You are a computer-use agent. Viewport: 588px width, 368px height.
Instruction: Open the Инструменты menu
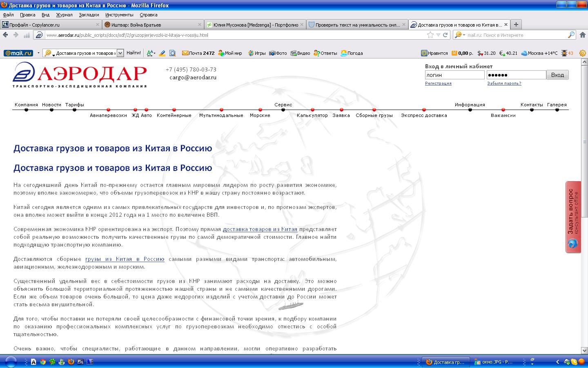pyautogui.click(x=120, y=15)
